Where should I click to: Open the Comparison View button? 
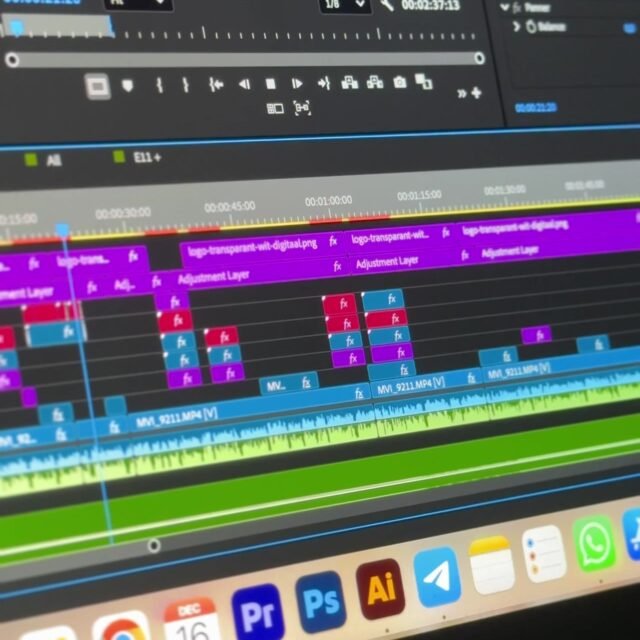(x=424, y=81)
